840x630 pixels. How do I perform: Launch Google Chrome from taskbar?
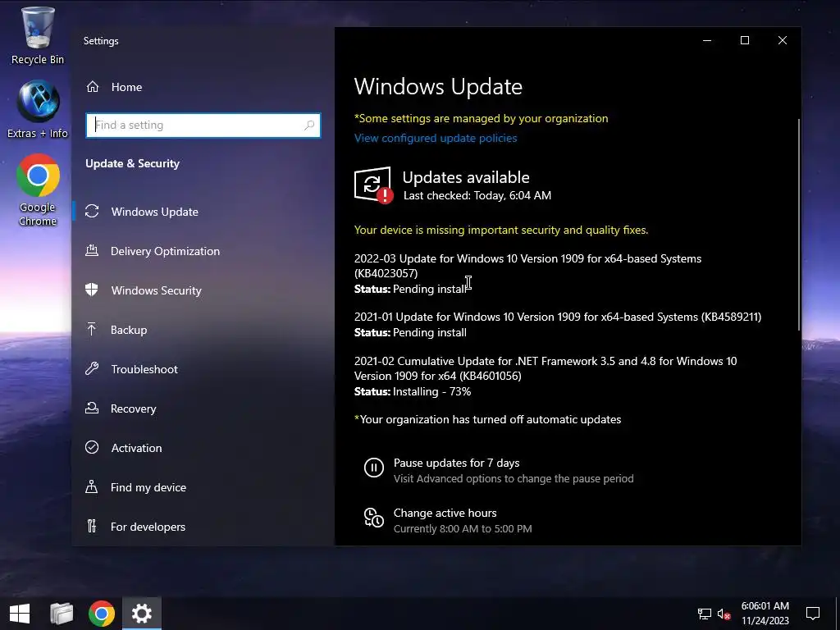coord(102,614)
